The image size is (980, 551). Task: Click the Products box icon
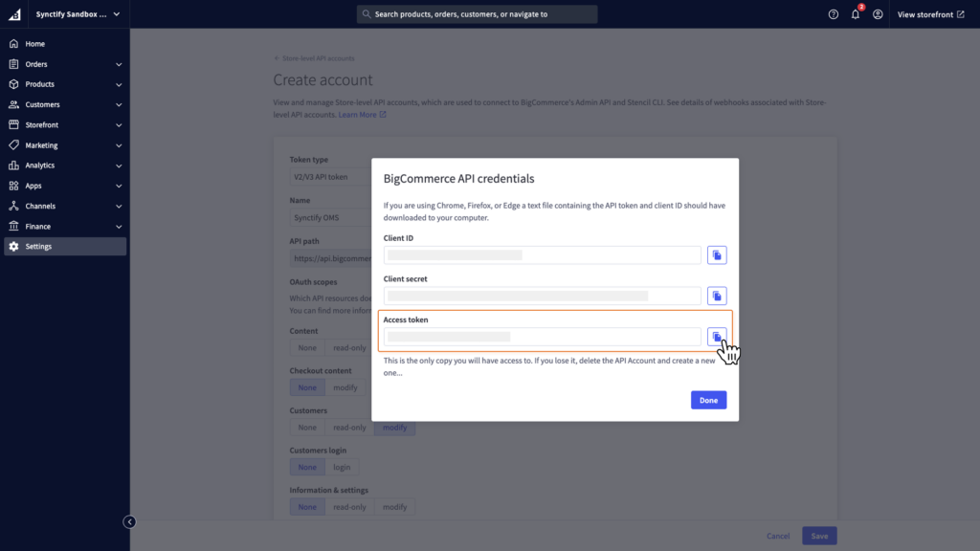point(13,84)
